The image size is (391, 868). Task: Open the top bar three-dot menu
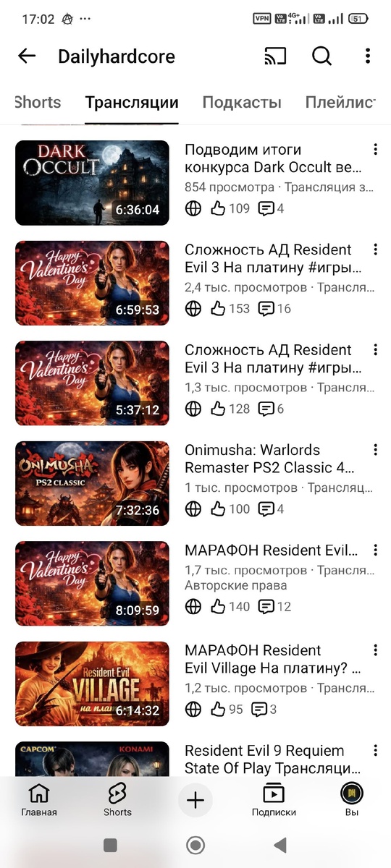click(368, 56)
